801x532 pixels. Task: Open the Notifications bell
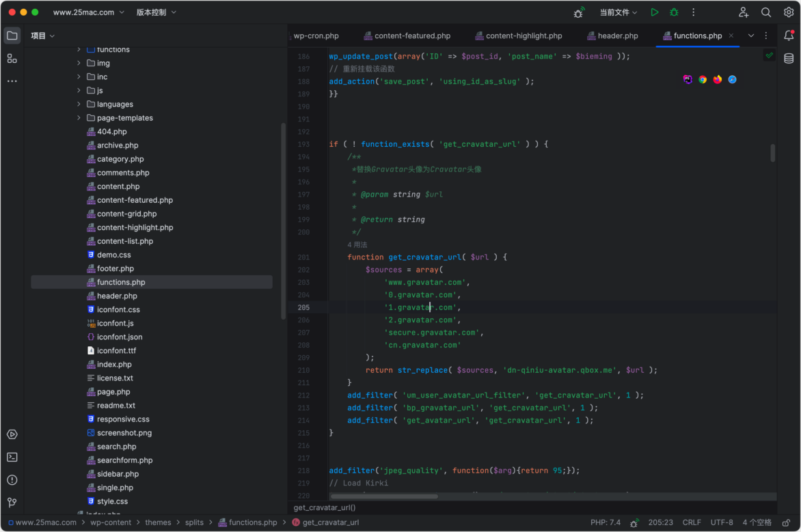click(x=789, y=36)
